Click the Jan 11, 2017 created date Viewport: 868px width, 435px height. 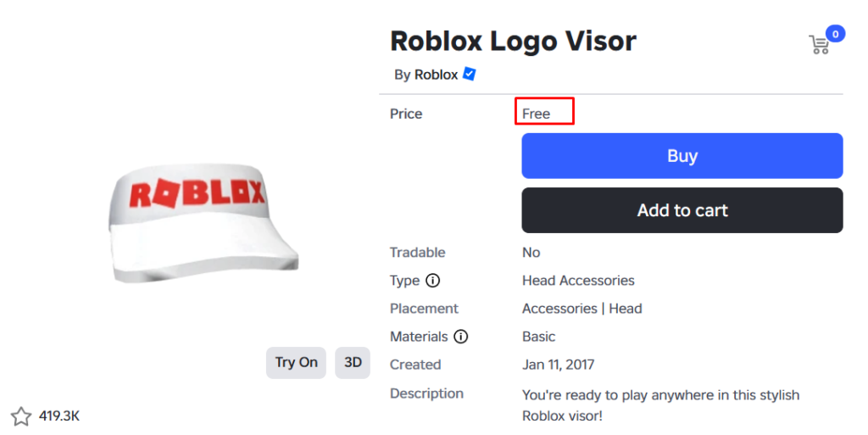pyautogui.click(x=558, y=365)
